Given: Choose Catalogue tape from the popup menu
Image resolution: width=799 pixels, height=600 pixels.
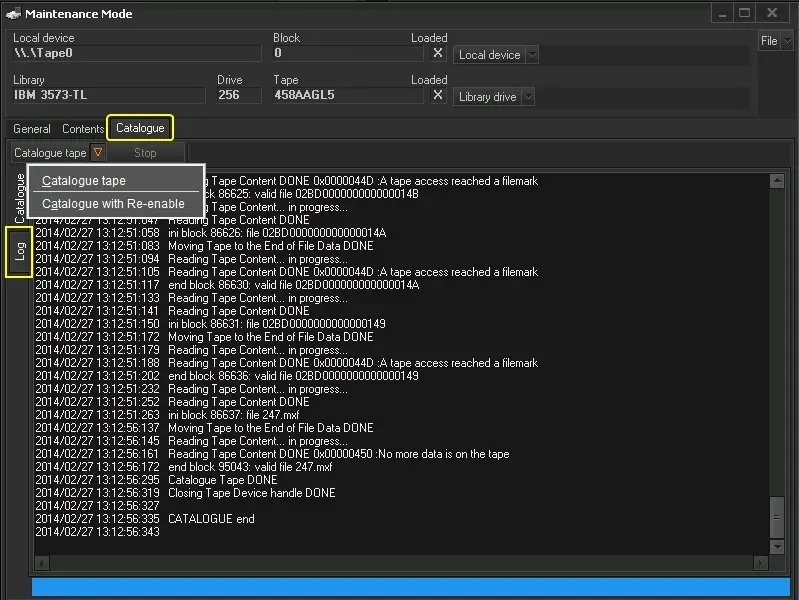Looking at the screenshot, I should tap(84, 181).
